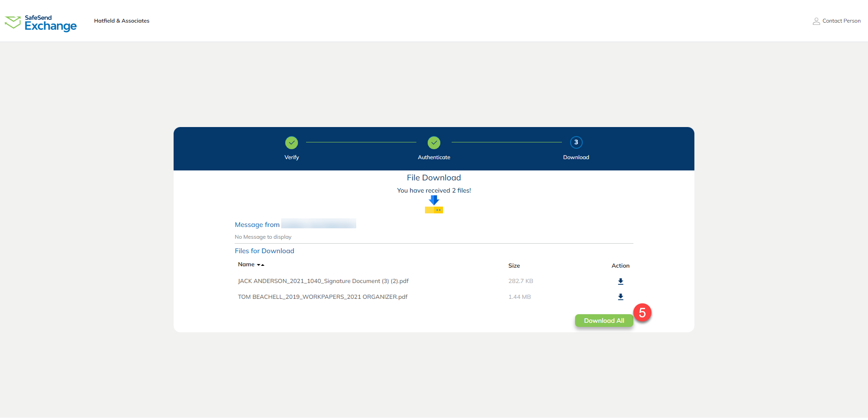868x420 pixels.
Task: Click the person icon next to Contact Person
Action: pos(816,21)
